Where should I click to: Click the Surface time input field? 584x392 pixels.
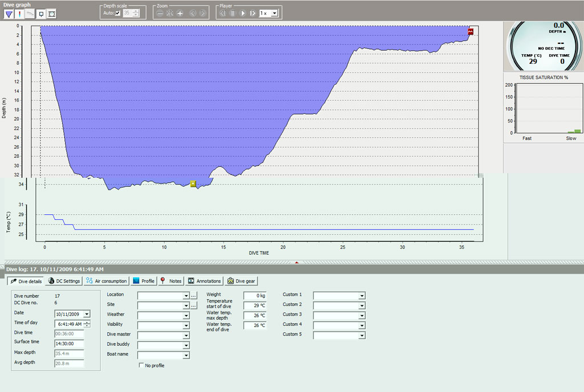point(69,343)
